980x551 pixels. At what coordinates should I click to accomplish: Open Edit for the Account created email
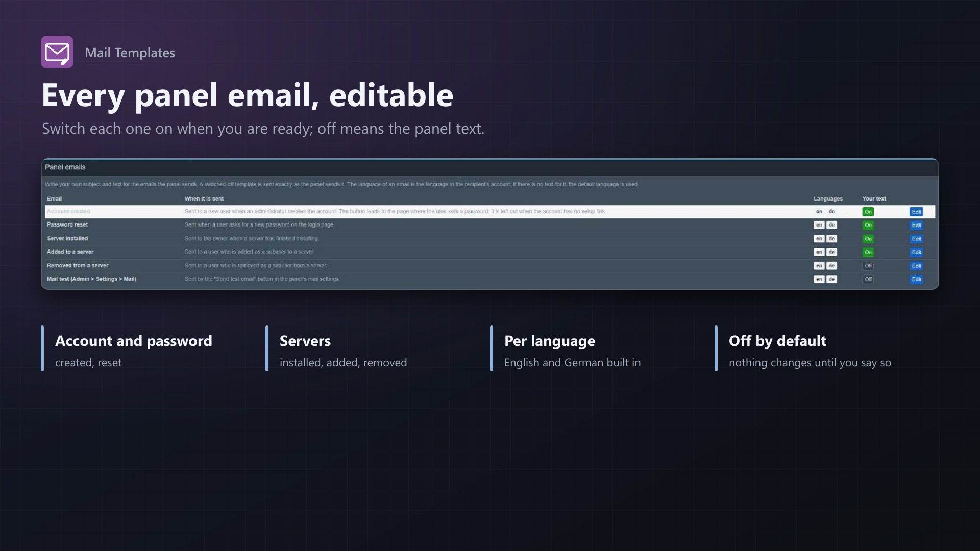tap(916, 212)
